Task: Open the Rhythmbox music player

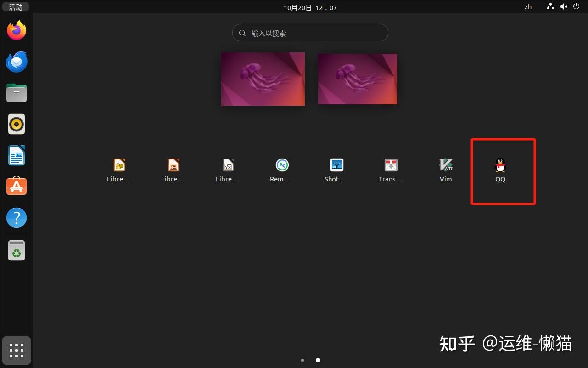Action: [x=17, y=124]
